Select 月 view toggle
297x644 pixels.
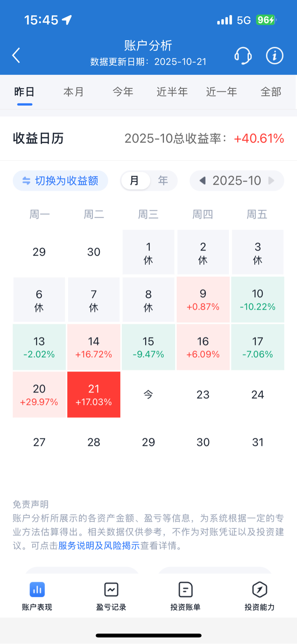(135, 181)
